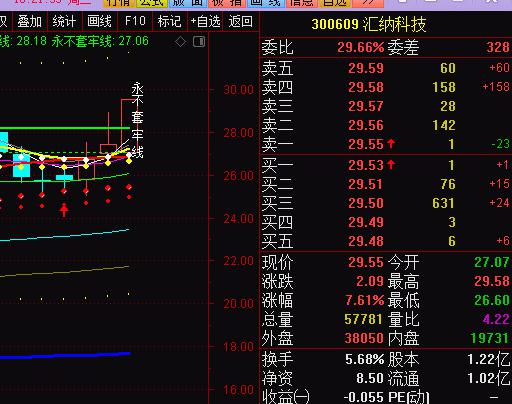Select the 卖一 price 29.55 row
This screenshot has width=512, height=404.
pos(386,144)
